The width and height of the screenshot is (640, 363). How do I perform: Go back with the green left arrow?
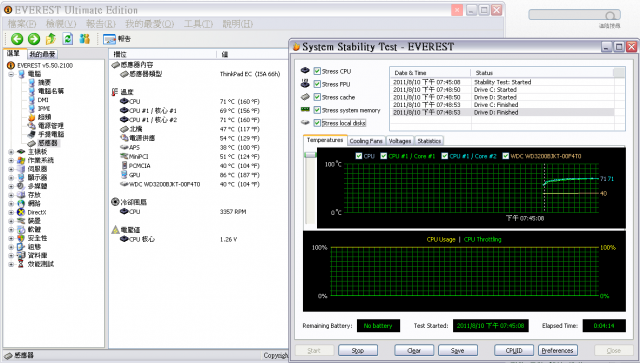tap(17, 39)
